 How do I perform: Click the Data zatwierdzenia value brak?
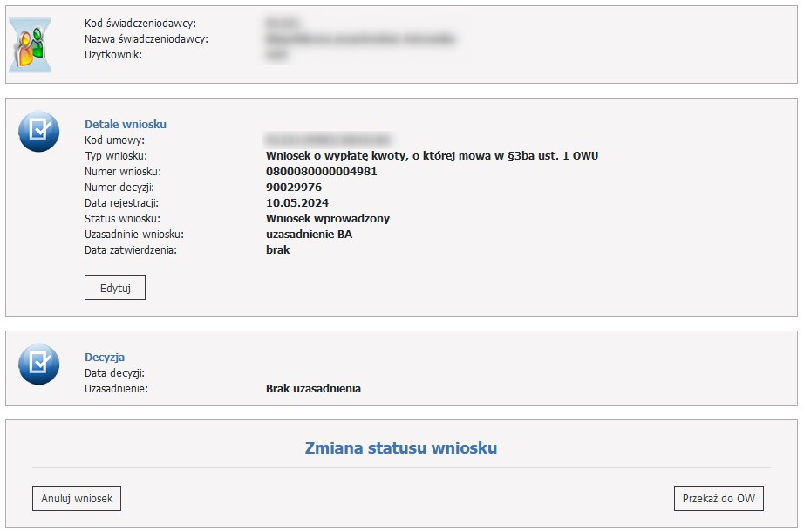click(277, 250)
